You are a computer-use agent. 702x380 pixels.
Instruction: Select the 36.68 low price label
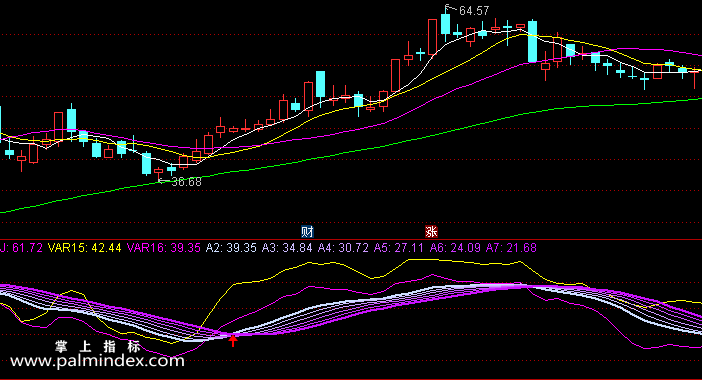click(x=187, y=182)
